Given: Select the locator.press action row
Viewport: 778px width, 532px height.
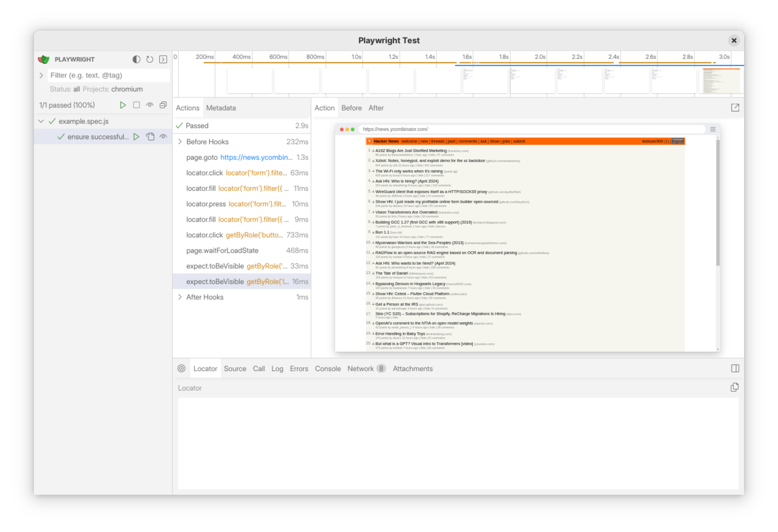Looking at the screenshot, I should [x=242, y=204].
